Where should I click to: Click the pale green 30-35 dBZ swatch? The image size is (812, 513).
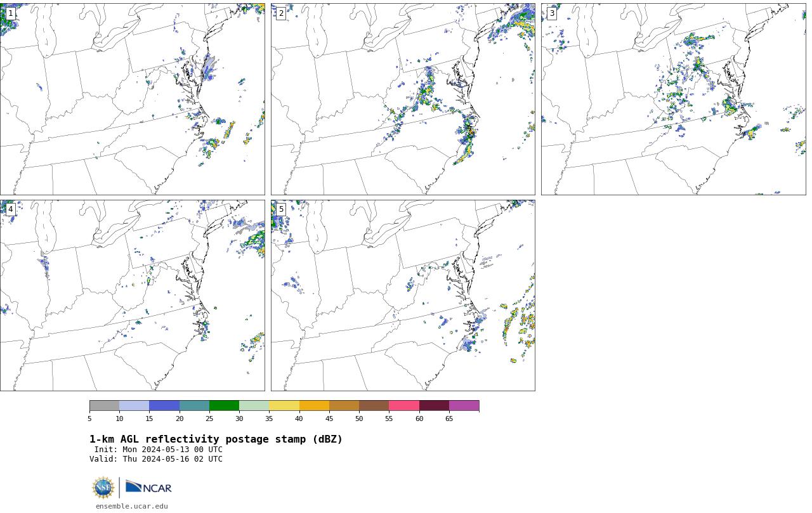point(254,406)
